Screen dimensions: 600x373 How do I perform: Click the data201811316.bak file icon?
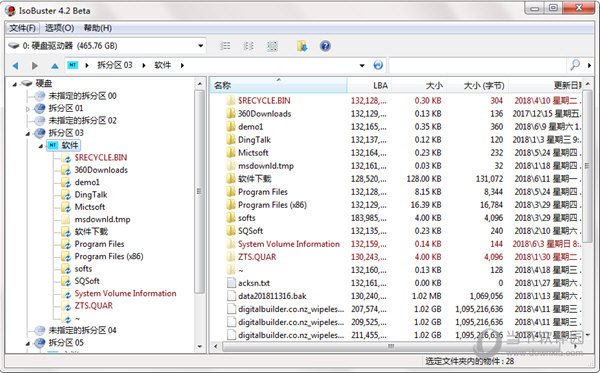point(231,296)
